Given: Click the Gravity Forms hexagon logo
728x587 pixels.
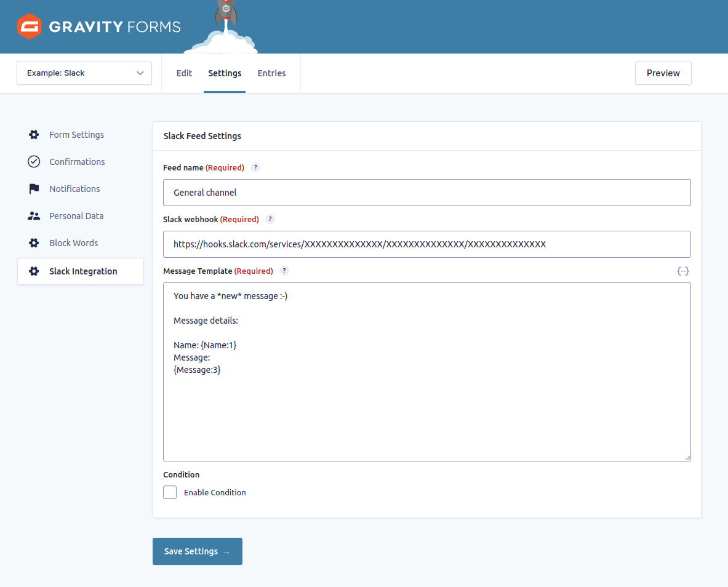Looking at the screenshot, I should 29,26.
